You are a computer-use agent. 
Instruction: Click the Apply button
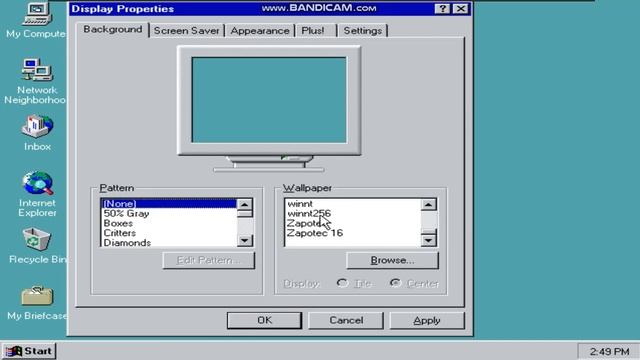tap(427, 320)
